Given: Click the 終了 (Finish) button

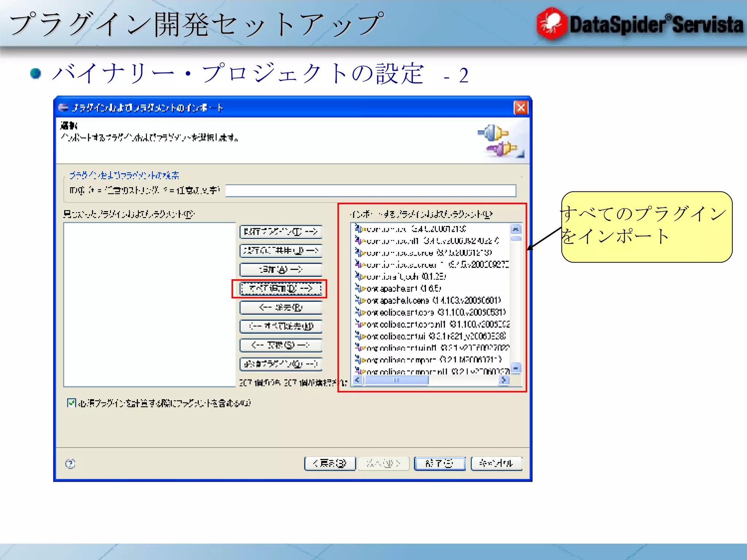Looking at the screenshot, I should pos(439,463).
